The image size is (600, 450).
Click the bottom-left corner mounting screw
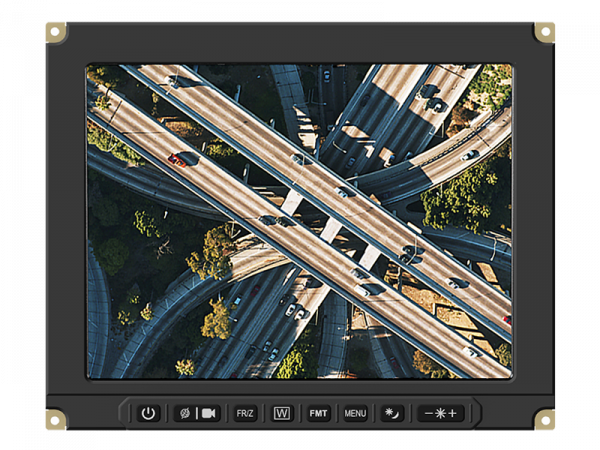(x=56, y=419)
